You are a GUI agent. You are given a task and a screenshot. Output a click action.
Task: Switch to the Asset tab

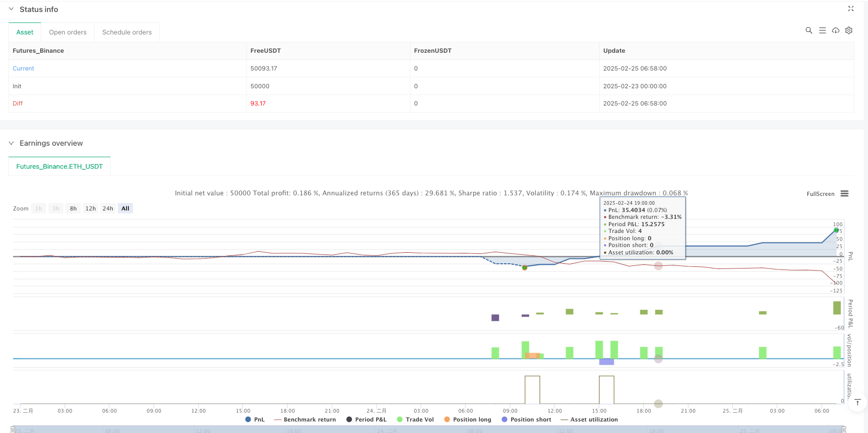[25, 32]
